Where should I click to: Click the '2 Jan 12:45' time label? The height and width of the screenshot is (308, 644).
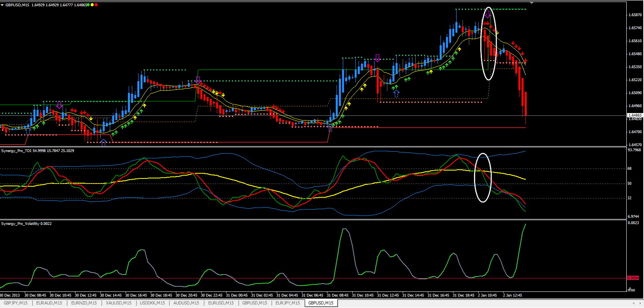(513, 295)
